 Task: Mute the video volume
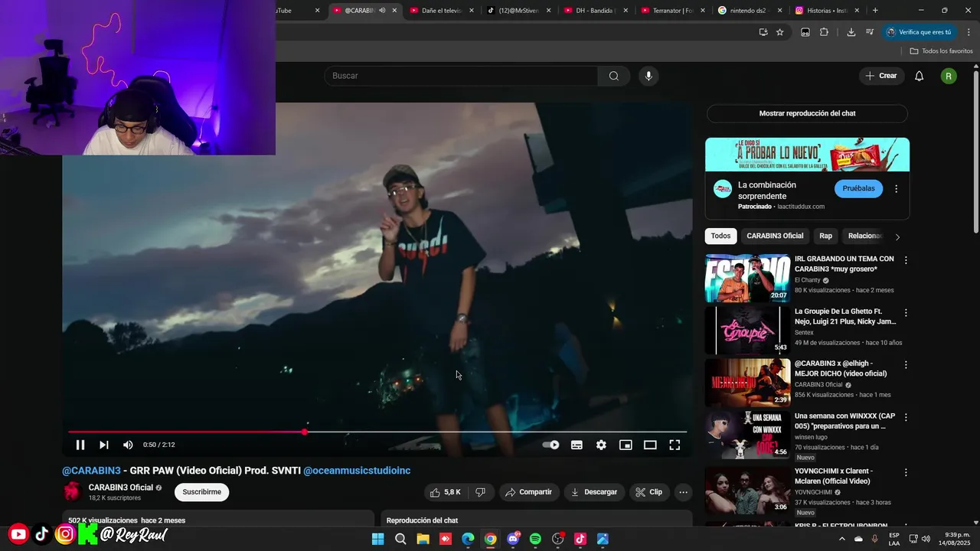(128, 445)
